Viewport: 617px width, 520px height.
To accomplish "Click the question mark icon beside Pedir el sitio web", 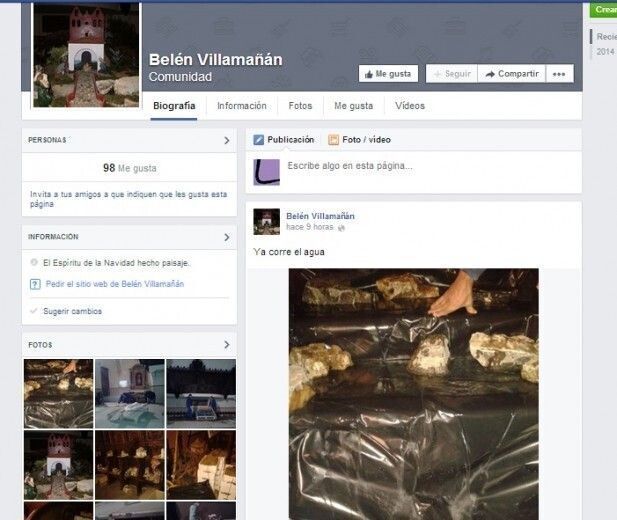I will coord(35,284).
